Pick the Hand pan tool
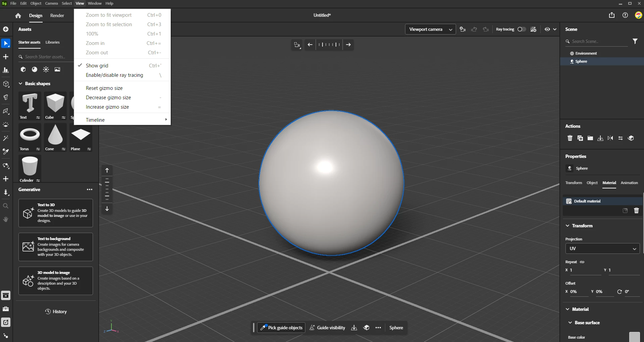 [x=6, y=219]
